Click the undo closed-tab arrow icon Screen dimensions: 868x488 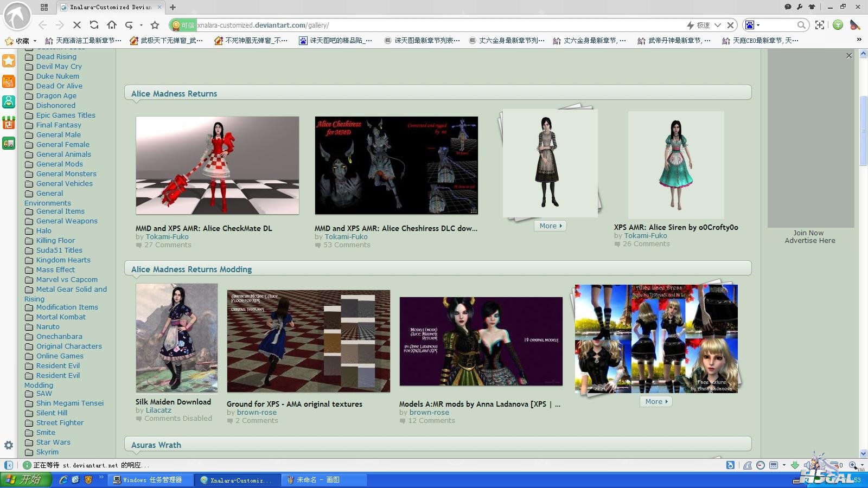point(129,25)
